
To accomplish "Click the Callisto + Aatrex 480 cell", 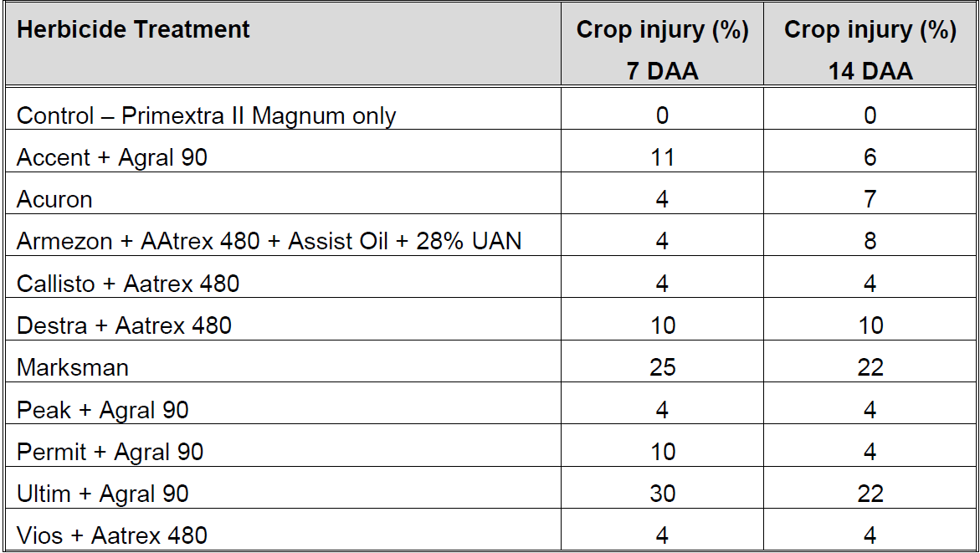I will point(128,284).
